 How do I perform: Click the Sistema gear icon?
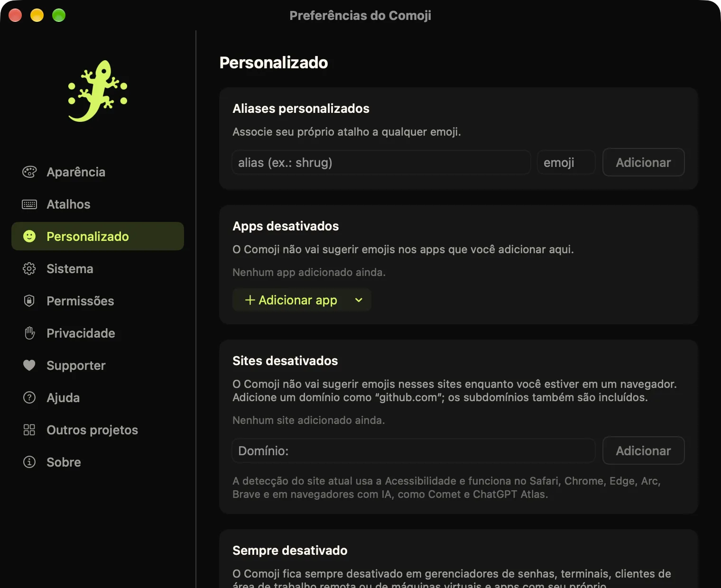[29, 269]
